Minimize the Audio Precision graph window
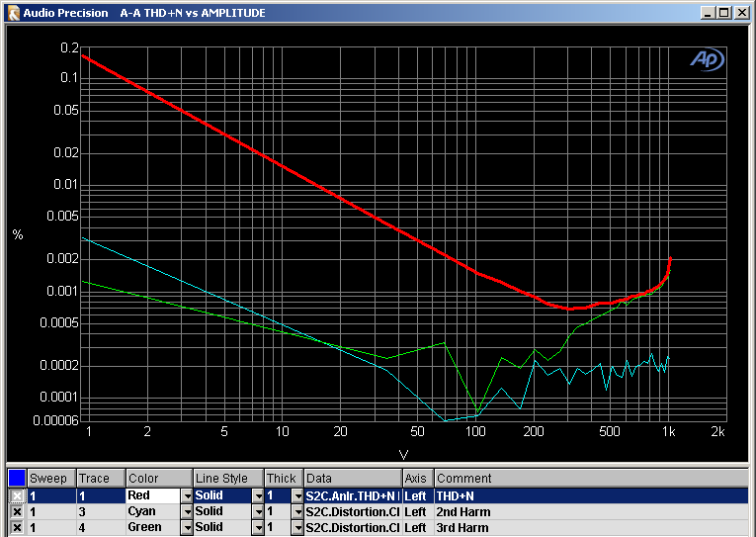 pyautogui.click(x=708, y=13)
